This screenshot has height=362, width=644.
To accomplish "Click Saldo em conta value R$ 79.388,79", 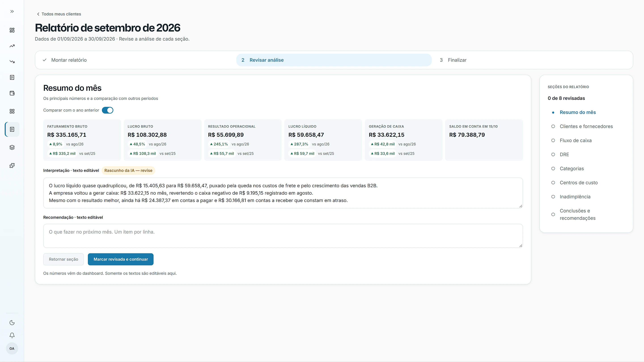I will point(467,135).
